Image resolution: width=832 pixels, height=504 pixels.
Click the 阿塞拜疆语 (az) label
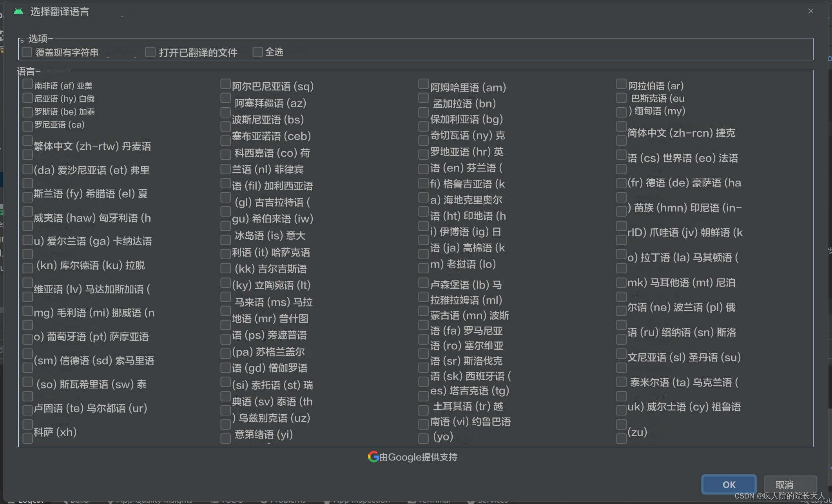tap(270, 103)
